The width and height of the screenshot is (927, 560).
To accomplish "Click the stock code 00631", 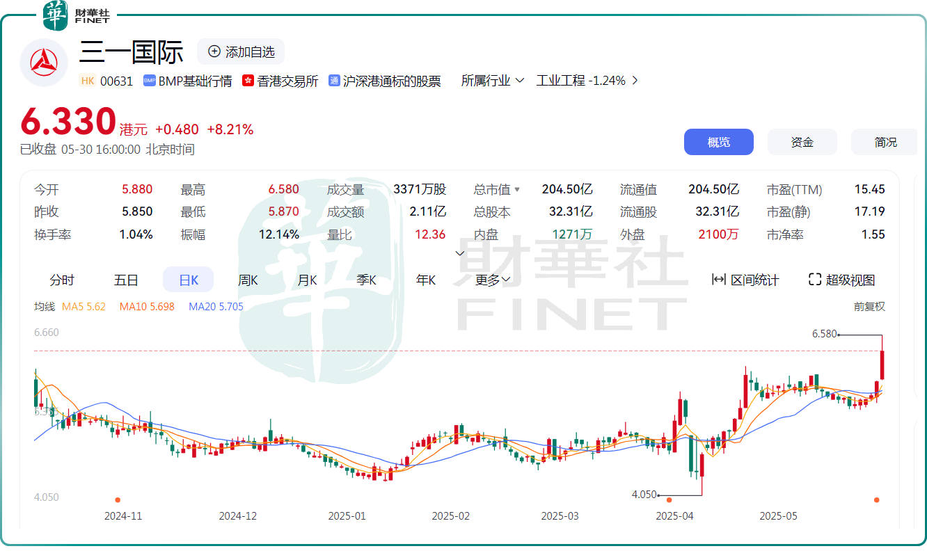I will point(116,81).
